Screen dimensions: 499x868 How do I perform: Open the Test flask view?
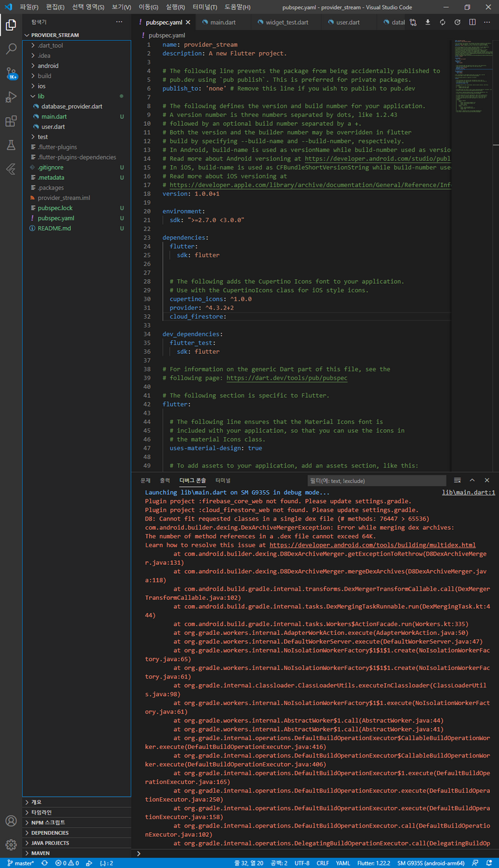pyautogui.click(x=10, y=145)
